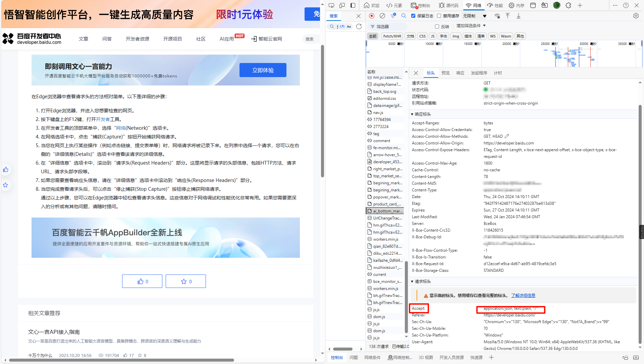This screenshot has width=644, height=364.
Task: Switch to the 响应 tab
Action: point(460,73)
